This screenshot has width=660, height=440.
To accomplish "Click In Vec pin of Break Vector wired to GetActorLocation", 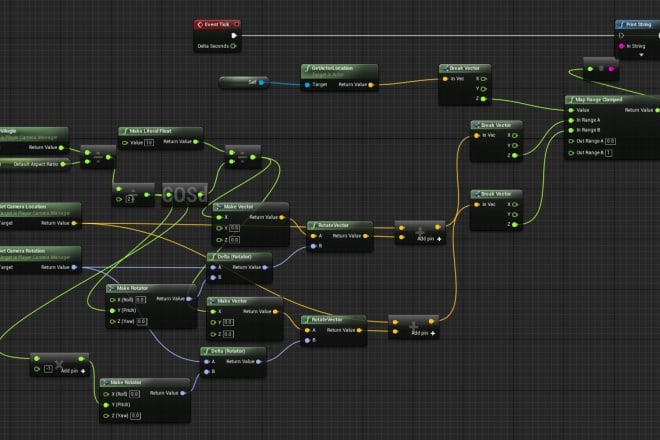I will pos(445,79).
